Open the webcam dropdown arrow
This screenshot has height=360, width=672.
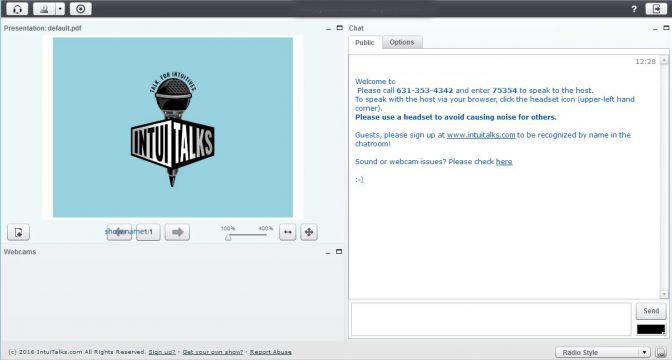coord(60,9)
